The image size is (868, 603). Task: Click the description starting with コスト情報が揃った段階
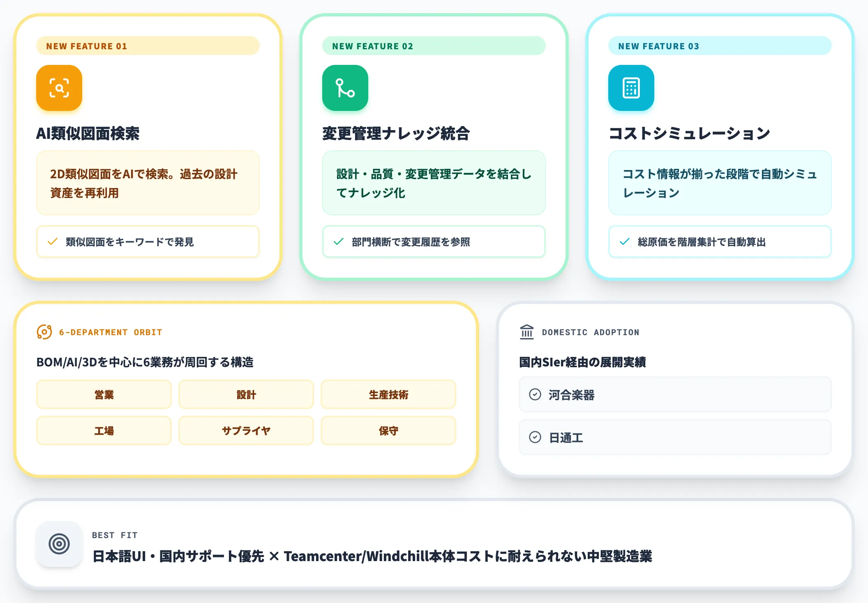tap(720, 183)
